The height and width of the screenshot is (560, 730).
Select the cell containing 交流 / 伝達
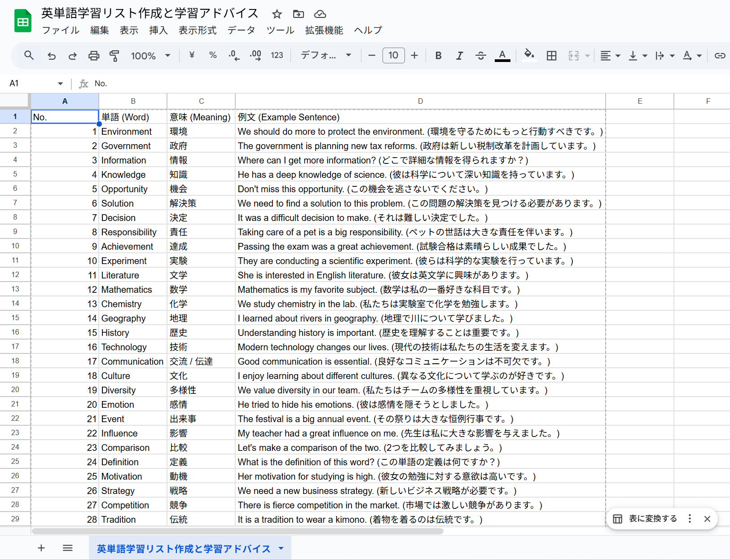(x=201, y=362)
